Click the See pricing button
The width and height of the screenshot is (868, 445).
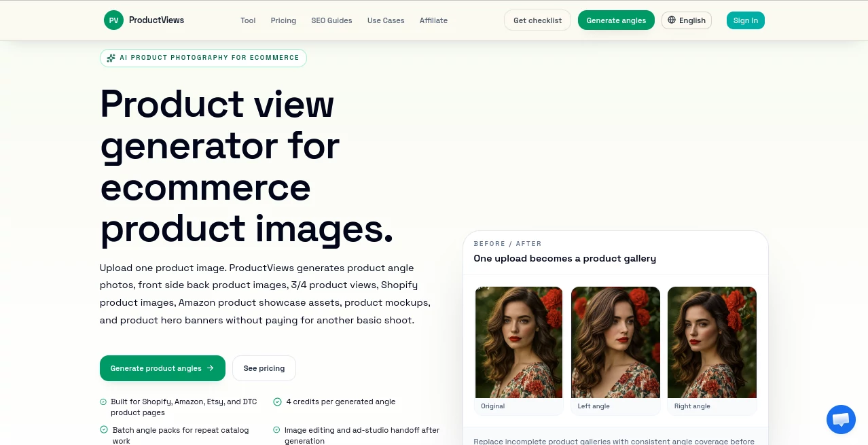pyautogui.click(x=264, y=368)
